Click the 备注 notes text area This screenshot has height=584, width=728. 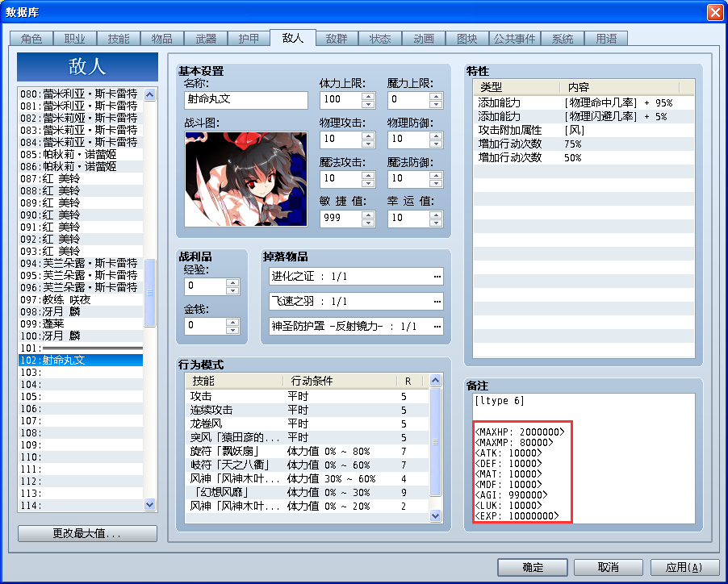click(584, 459)
